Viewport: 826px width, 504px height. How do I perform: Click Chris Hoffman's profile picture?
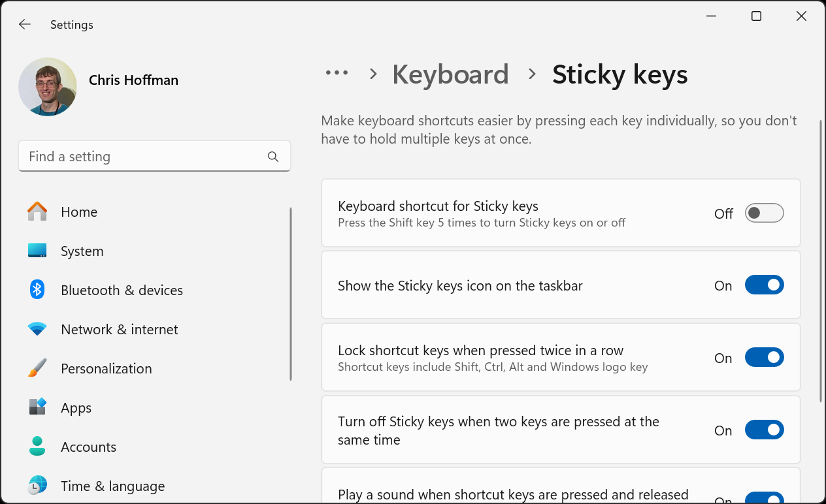pyautogui.click(x=47, y=86)
